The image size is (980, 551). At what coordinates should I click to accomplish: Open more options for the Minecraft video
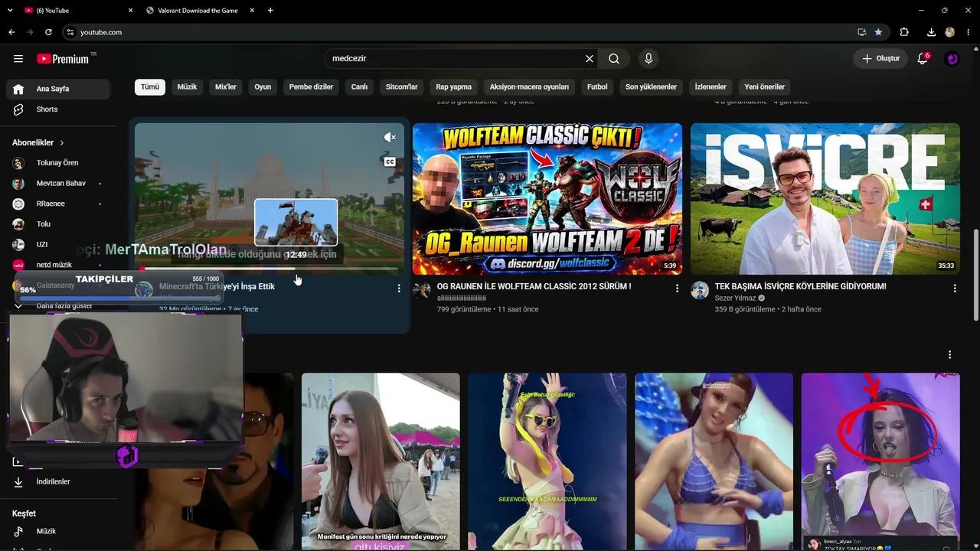coord(399,289)
